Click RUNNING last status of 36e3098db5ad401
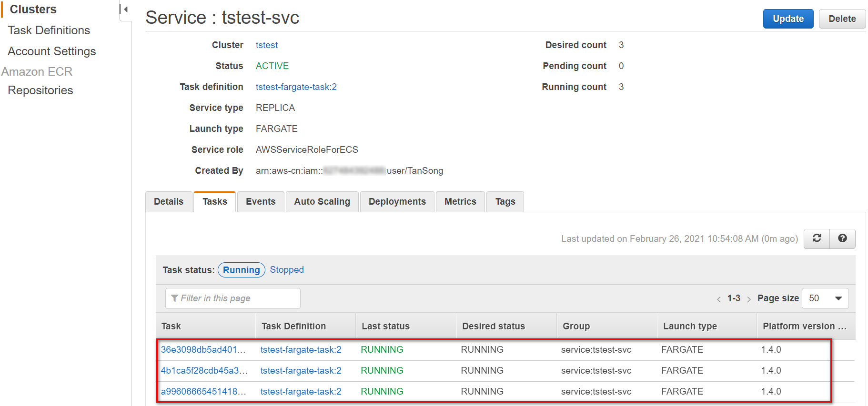This screenshot has width=868, height=406. (x=382, y=349)
